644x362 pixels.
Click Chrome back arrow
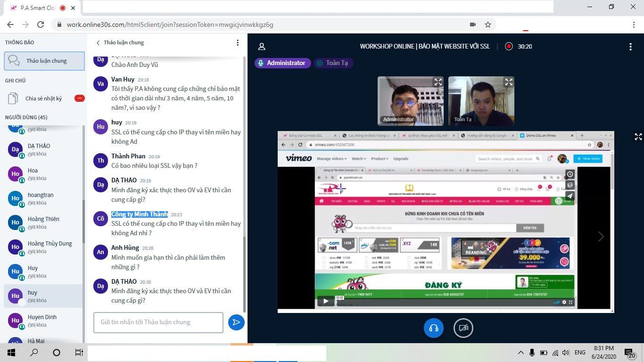click(10, 25)
